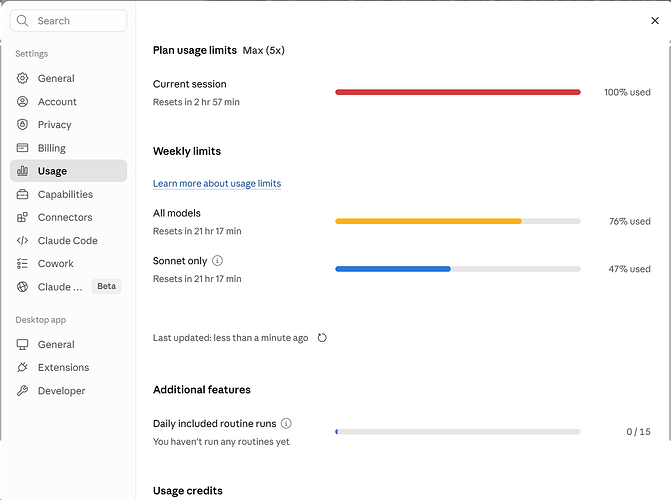This screenshot has width=671, height=500.
Task: Open the Billing page
Action: [68, 148]
